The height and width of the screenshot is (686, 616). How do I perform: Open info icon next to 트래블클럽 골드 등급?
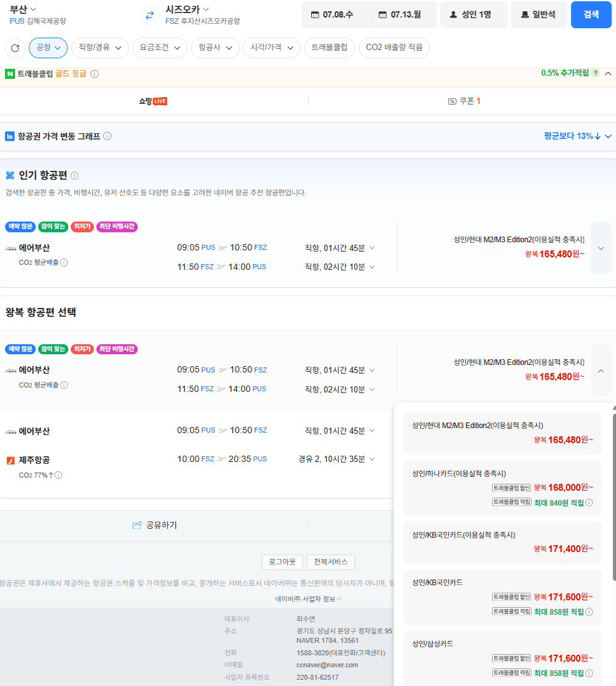click(x=95, y=74)
